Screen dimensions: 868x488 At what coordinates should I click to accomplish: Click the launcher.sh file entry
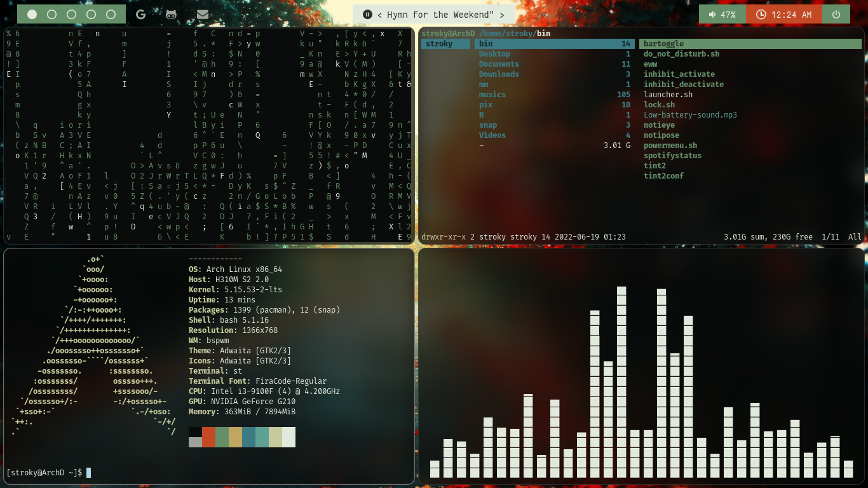click(x=668, y=95)
